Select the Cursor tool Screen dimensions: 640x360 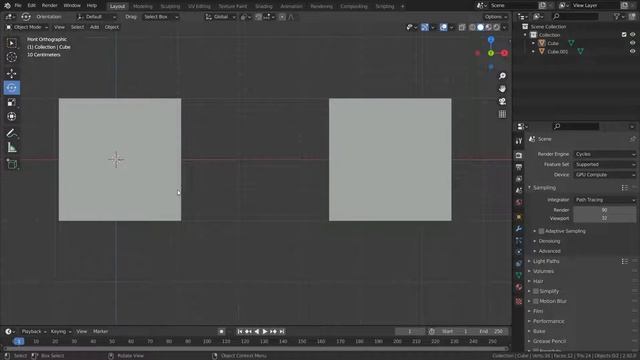(11, 57)
